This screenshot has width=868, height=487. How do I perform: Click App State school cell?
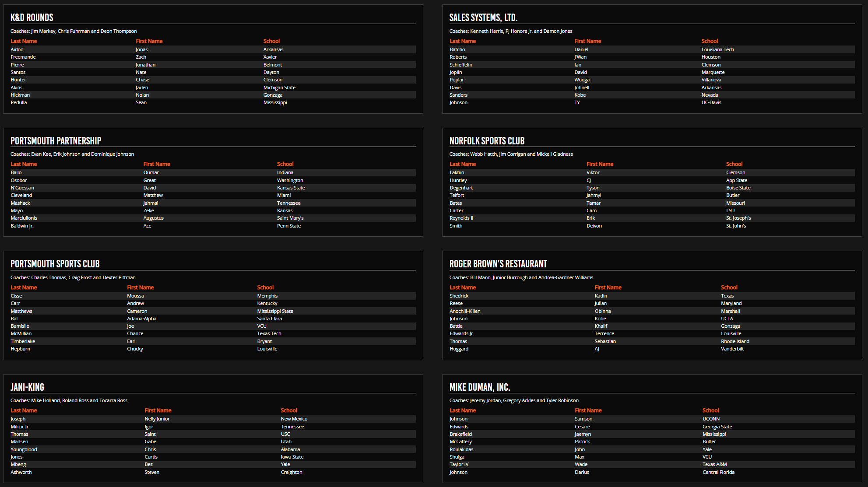(x=737, y=180)
